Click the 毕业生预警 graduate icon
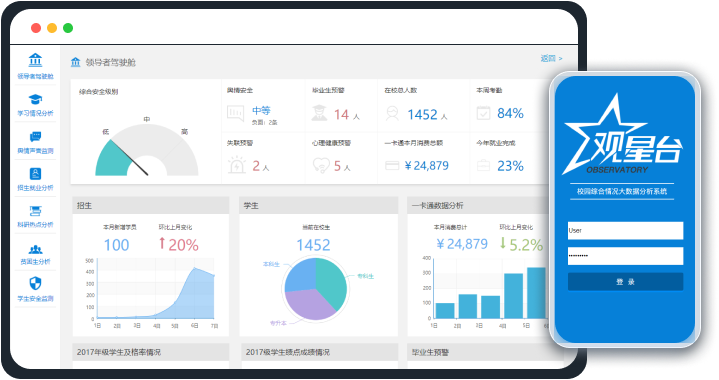This screenshot has height=380, width=719. (319, 113)
